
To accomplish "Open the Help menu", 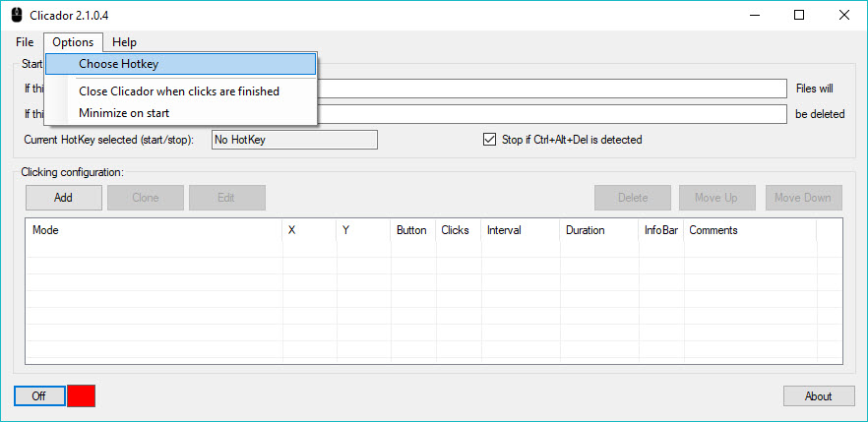I will [x=124, y=42].
